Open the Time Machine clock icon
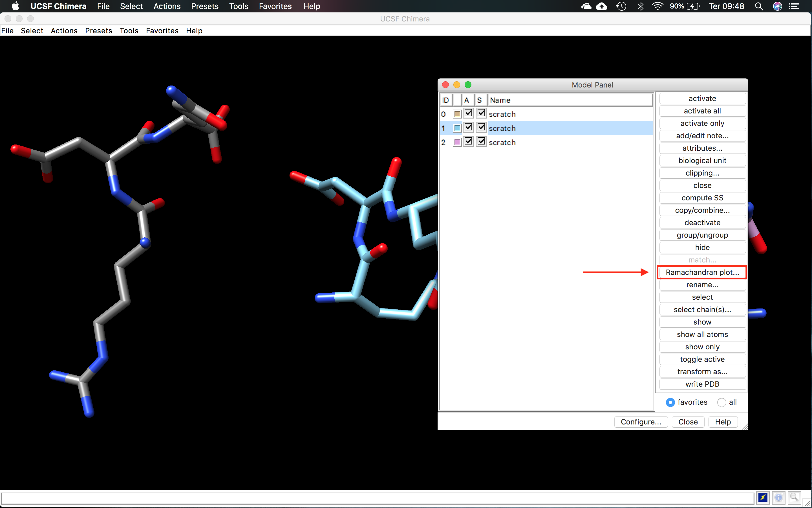Image resolution: width=812 pixels, height=508 pixels. pyautogui.click(x=621, y=6)
